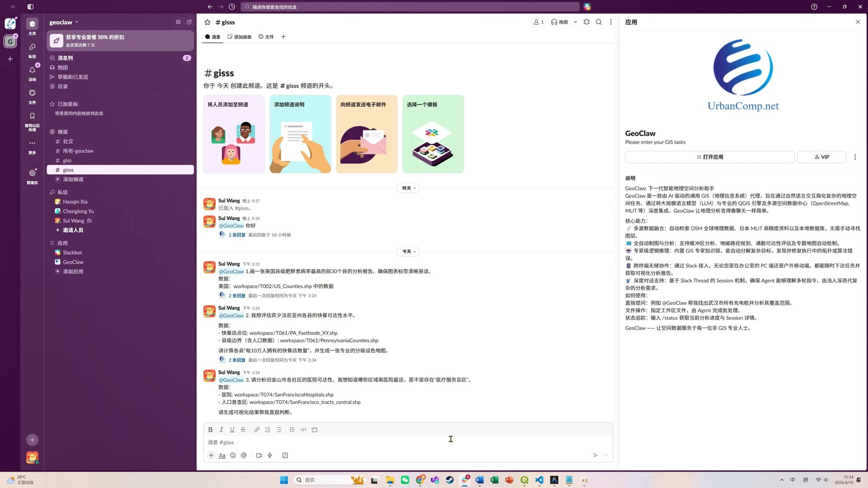The width and height of the screenshot is (868, 488).
Task: Open WeChat from the taskbar
Action: coord(405,480)
